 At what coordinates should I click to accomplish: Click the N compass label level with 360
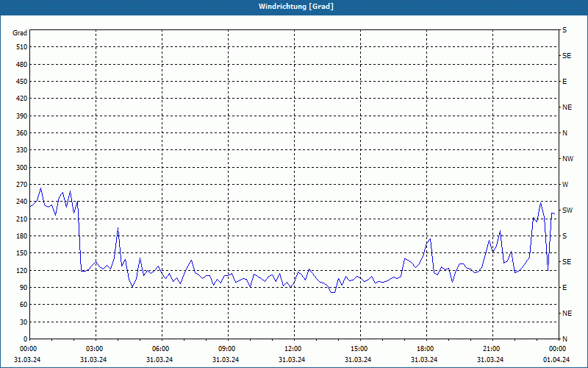point(564,133)
